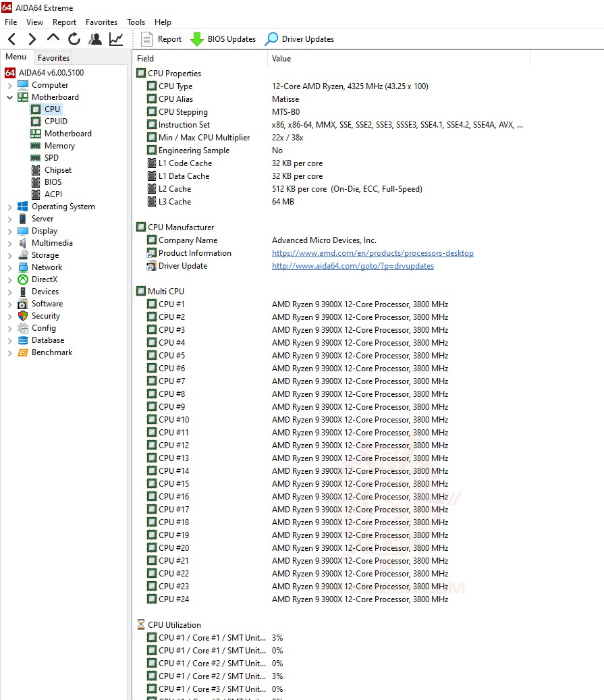Switch to the Favorites tab
The image size is (604, 700).
(53, 57)
